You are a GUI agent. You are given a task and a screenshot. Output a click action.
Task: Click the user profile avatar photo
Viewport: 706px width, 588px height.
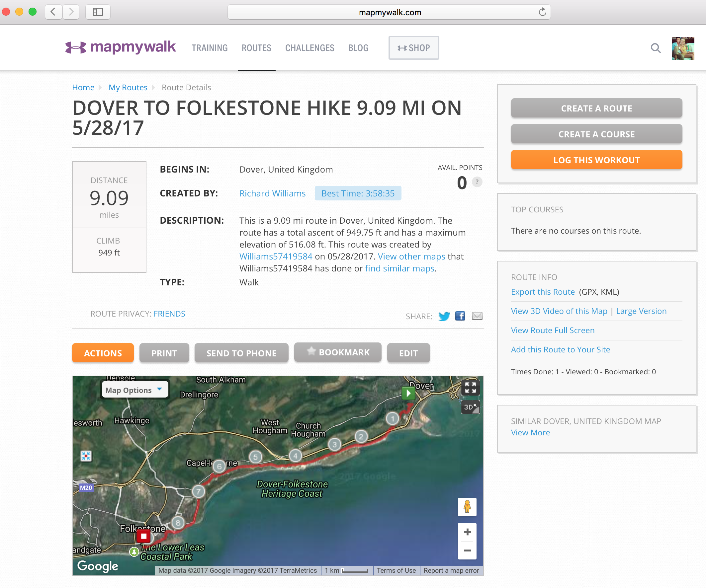683,48
